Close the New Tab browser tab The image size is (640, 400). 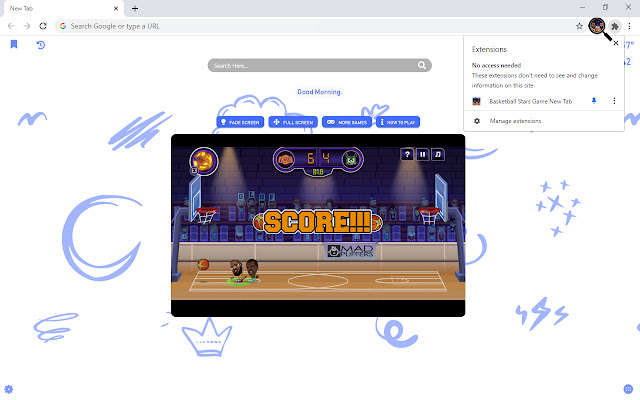tap(116, 8)
